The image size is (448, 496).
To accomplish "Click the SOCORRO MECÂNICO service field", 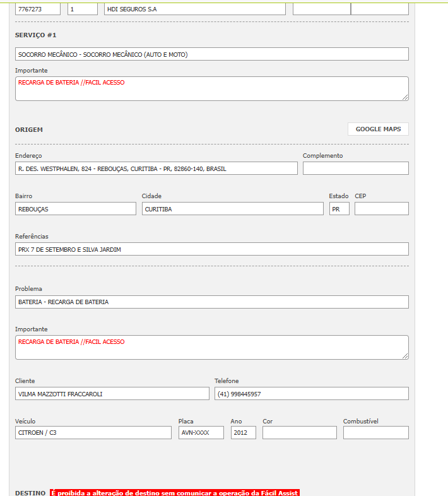I will pyautogui.click(x=211, y=54).
